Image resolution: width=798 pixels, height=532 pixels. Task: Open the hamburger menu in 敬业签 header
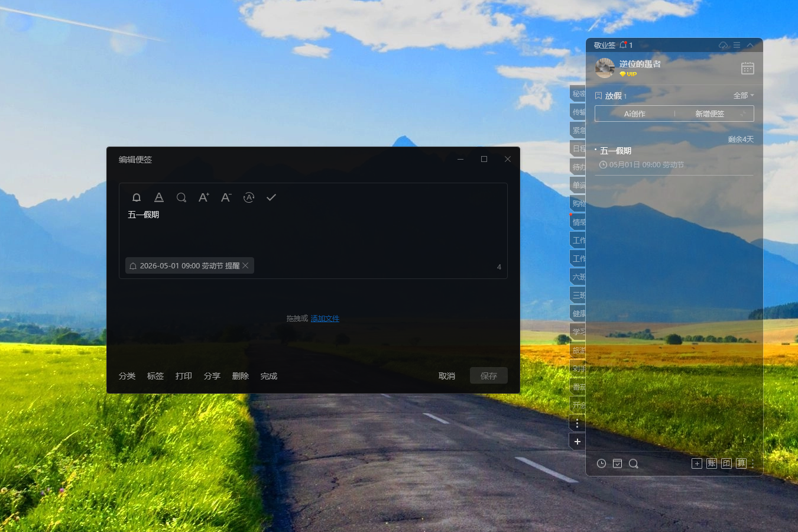click(x=737, y=46)
